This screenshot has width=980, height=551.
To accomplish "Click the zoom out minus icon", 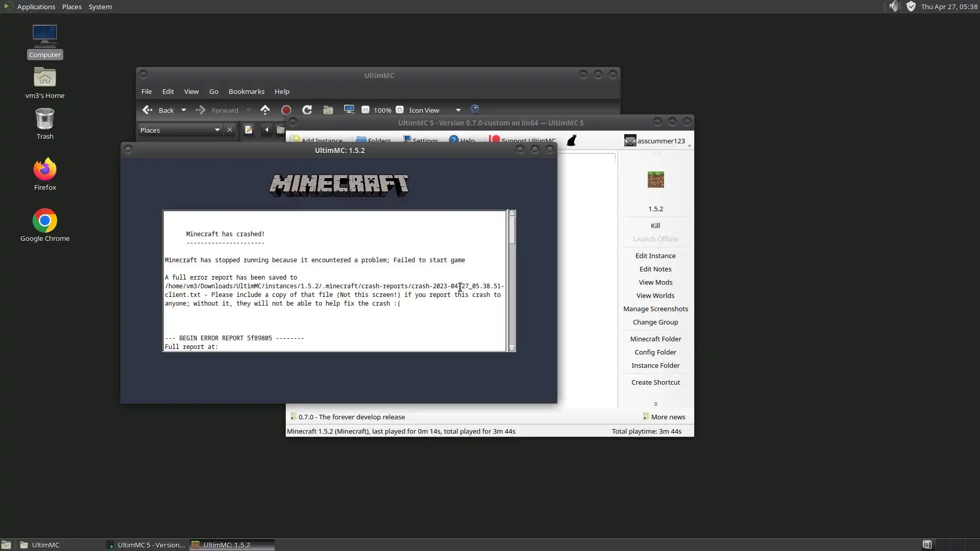I will coord(365,110).
